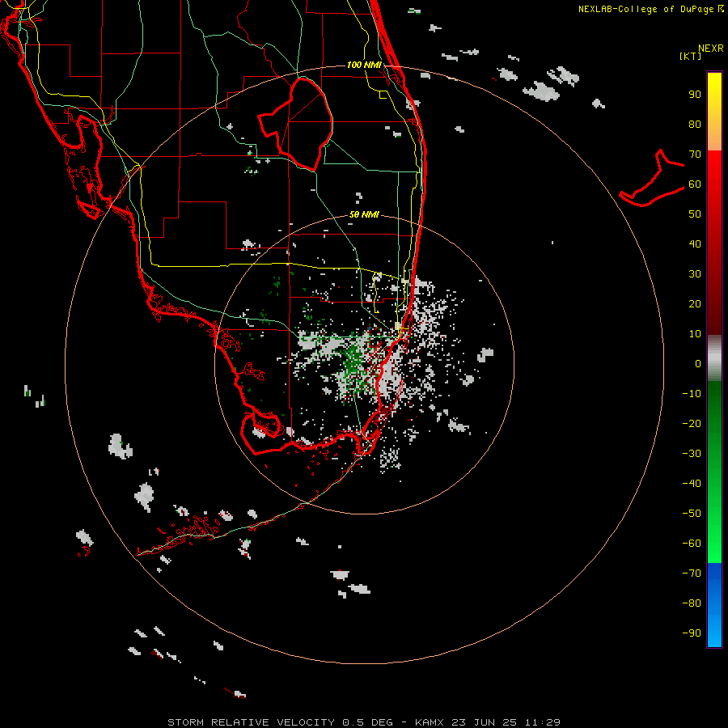Click the Storm Relative Velocity KAMX caption

[364, 722]
